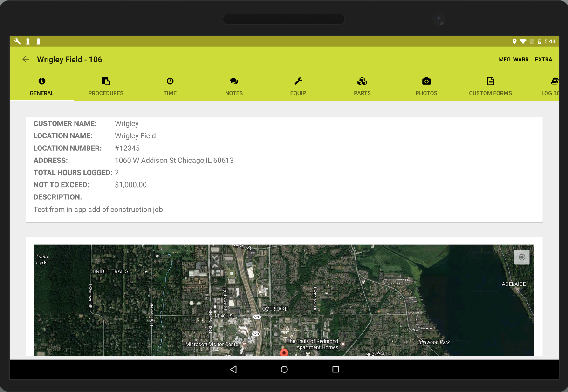
Task: Tap the $1,000.00 not-to-exceed value
Action: (131, 185)
